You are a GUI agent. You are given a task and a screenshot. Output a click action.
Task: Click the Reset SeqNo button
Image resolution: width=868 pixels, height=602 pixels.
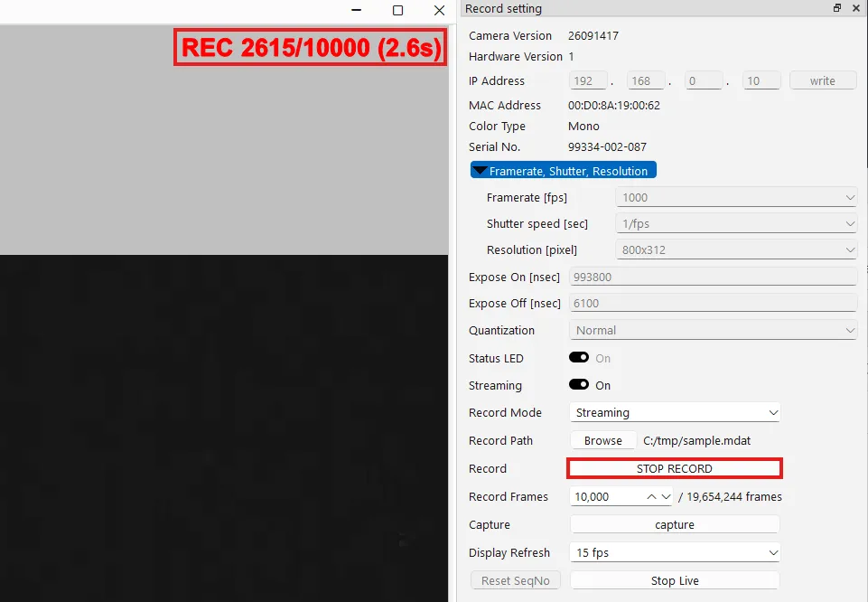[x=516, y=580]
